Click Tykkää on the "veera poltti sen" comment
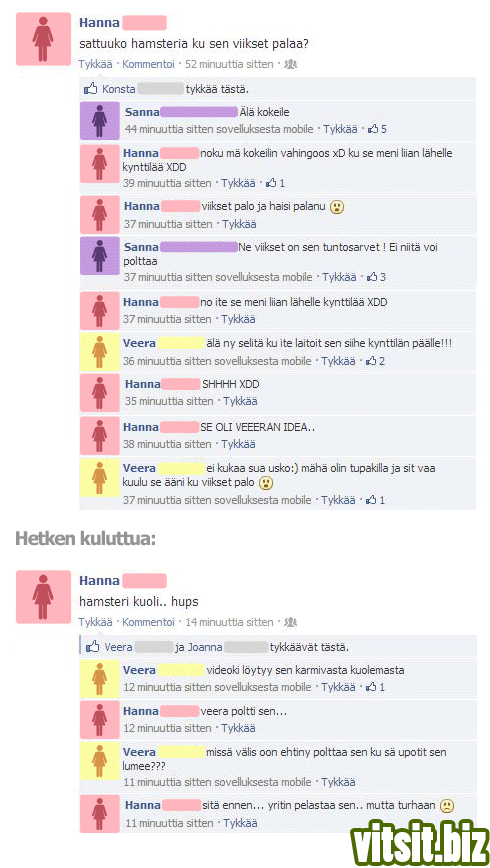The width and height of the screenshot is (490, 868). click(239, 728)
